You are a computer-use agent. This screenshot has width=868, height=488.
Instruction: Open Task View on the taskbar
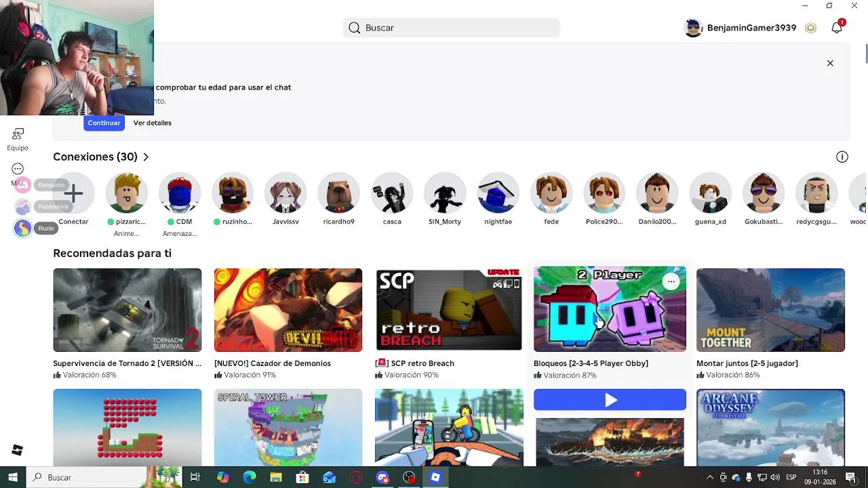tap(195, 477)
